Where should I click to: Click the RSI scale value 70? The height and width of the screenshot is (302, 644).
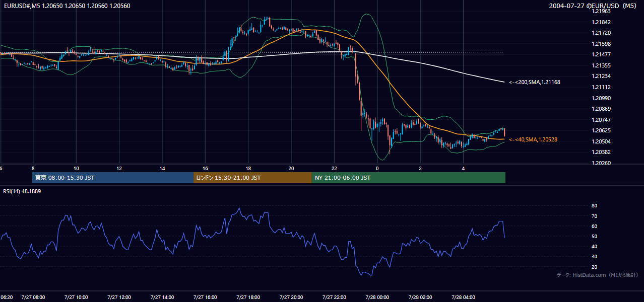click(594, 216)
